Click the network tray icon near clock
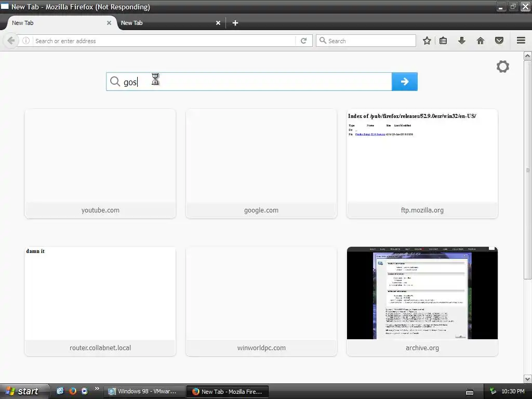This screenshot has width=532, height=399. tap(493, 391)
